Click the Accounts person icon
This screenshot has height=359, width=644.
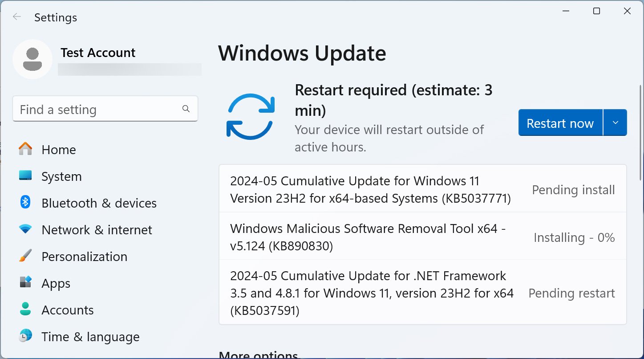point(25,310)
